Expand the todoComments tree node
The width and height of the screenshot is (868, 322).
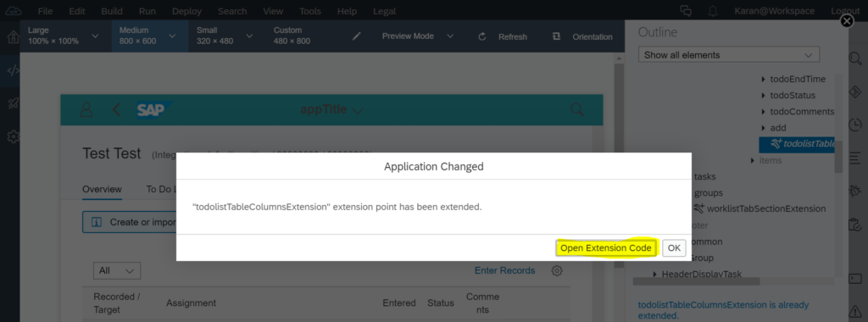764,112
